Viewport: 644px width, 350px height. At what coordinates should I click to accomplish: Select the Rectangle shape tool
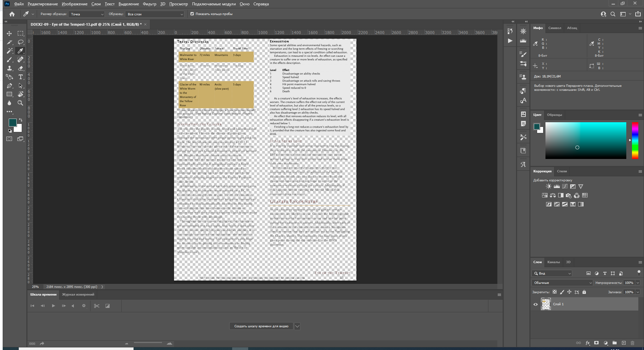tap(9, 94)
